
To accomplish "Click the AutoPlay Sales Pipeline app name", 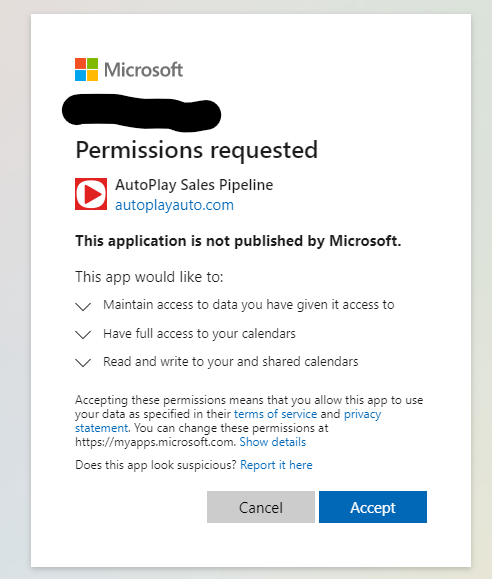I will tap(194, 185).
